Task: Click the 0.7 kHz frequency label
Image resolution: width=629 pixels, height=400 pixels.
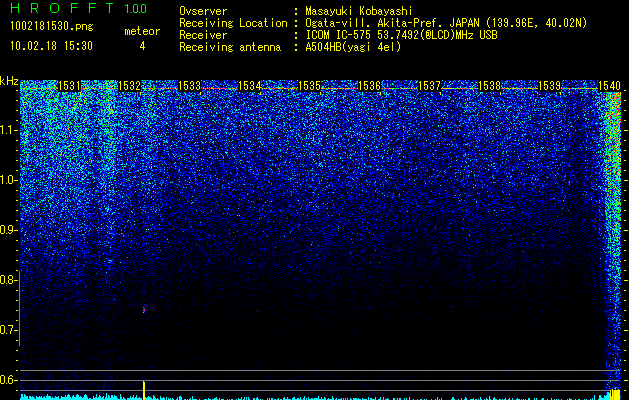Action: tap(8, 330)
